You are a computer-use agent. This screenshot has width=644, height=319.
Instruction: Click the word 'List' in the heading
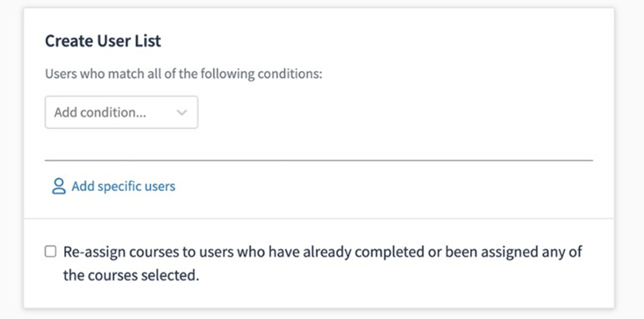[149, 41]
